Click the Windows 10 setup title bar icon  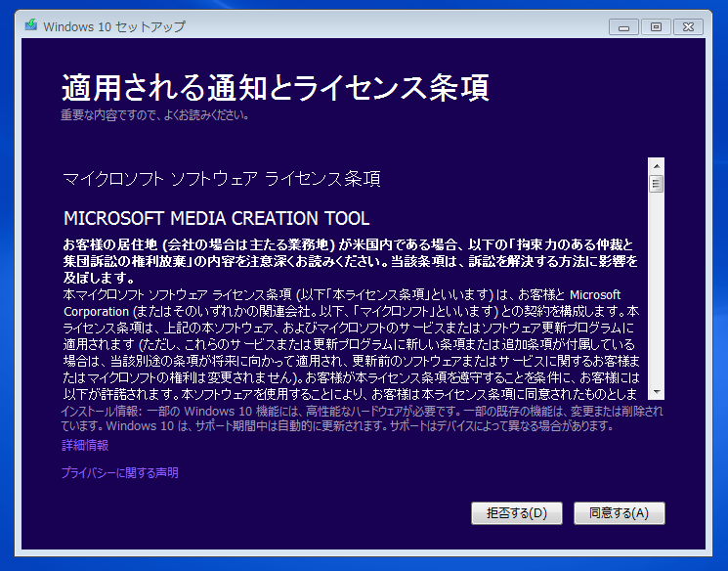click(x=32, y=26)
